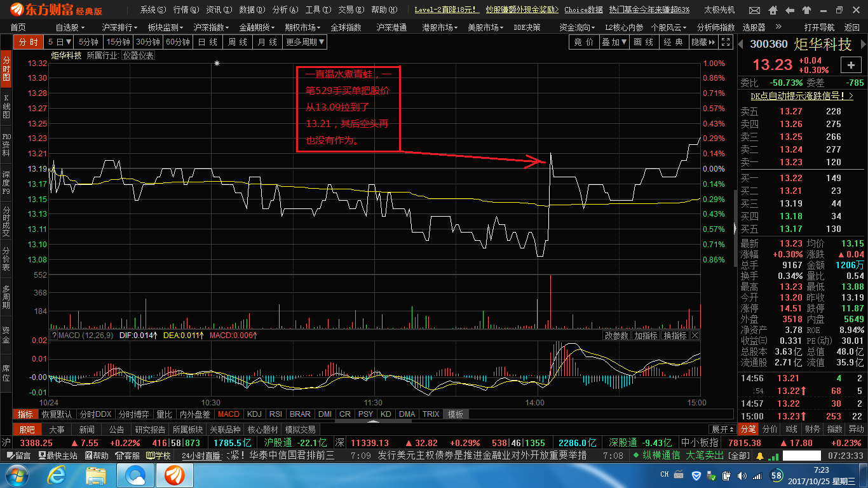Screen dimensions: 868x488
Task: Switch to 股吧 bottom tab
Action: click(x=27, y=430)
